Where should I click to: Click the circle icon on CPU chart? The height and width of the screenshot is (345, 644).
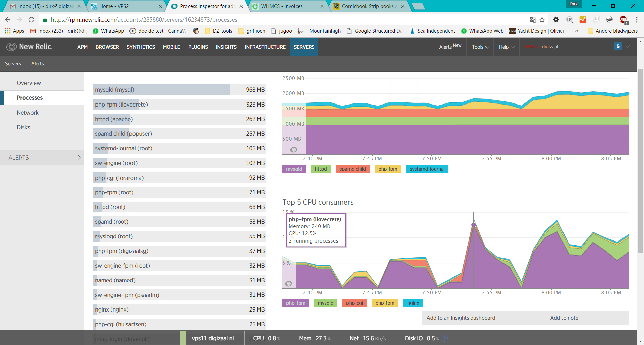(288, 284)
